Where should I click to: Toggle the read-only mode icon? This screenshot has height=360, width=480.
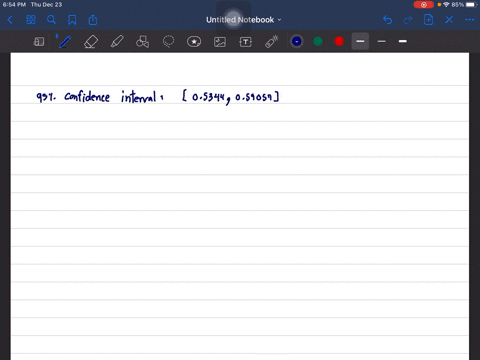tap(39, 42)
